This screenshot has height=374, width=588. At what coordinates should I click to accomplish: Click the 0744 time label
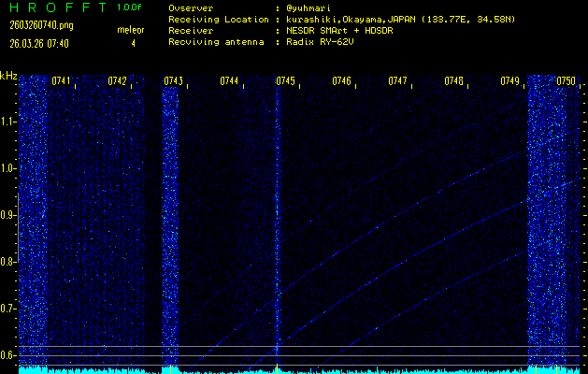click(x=229, y=81)
